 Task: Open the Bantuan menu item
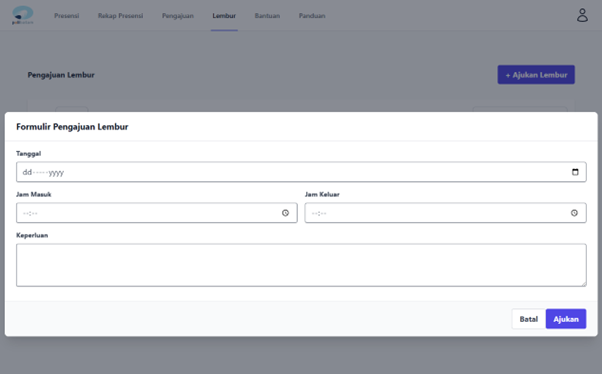pos(267,16)
